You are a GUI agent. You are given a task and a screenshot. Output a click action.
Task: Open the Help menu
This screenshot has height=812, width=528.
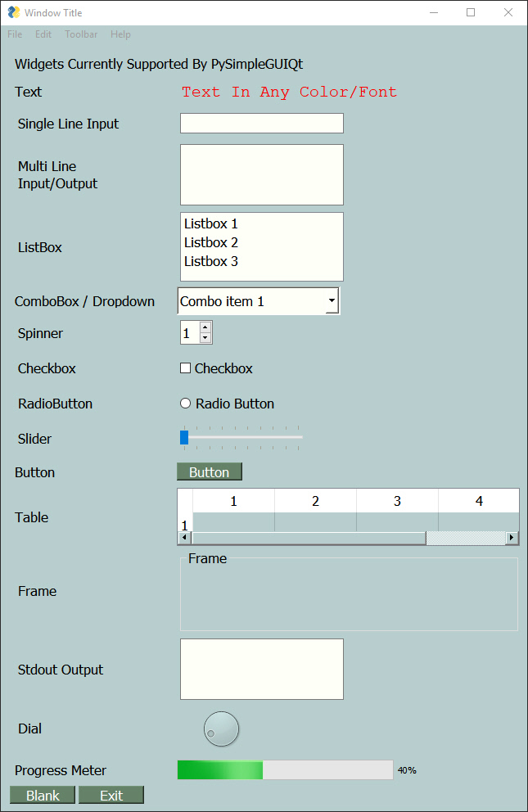pyautogui.click(x=120, y=34)
